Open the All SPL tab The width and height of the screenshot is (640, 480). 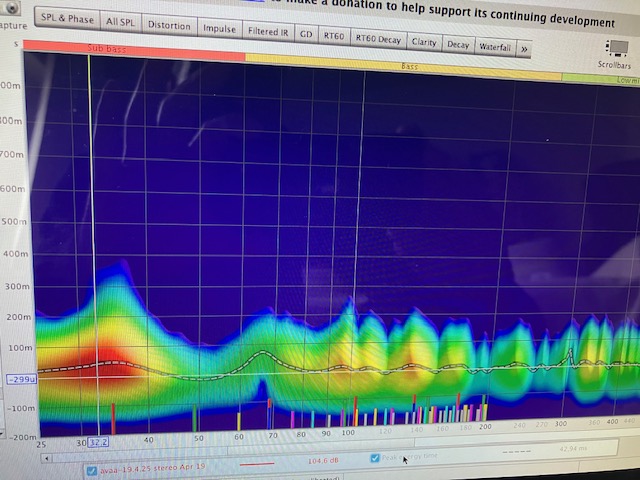tap(121, 22)
